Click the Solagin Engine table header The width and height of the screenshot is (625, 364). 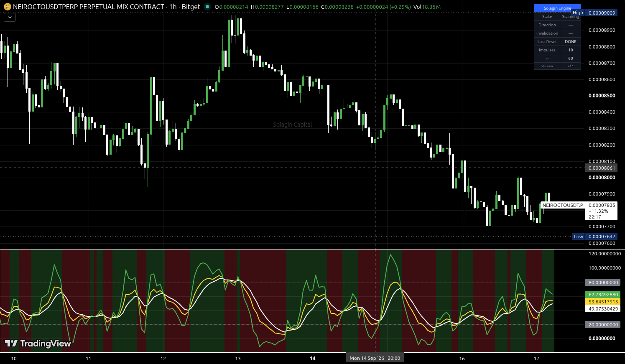point(557,8)
